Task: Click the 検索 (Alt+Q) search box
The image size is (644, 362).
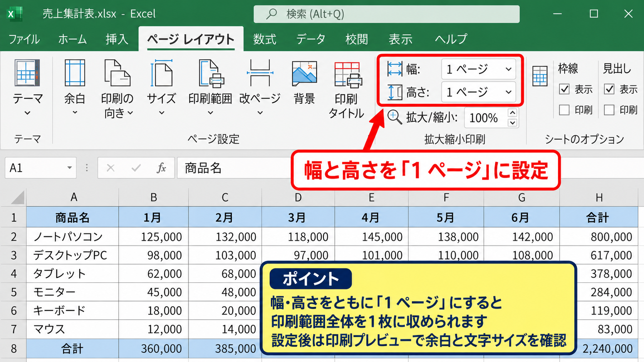Action: (x=386, y=14)
